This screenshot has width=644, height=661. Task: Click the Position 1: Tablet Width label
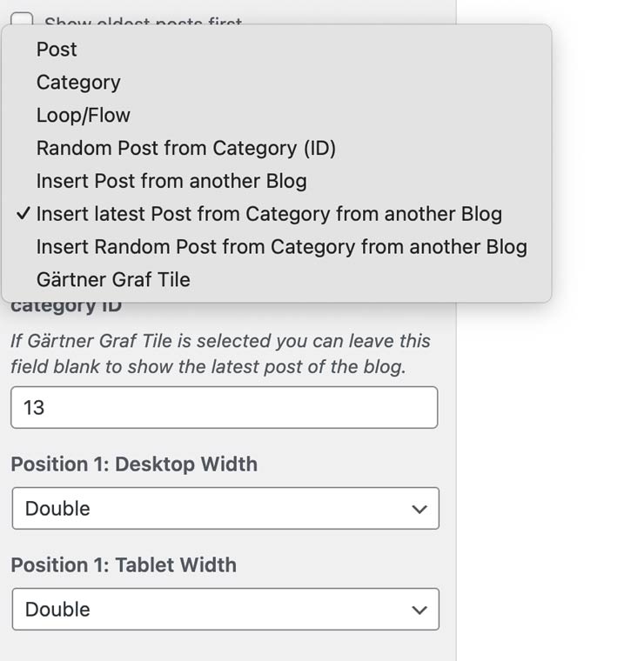coord(124,565)
